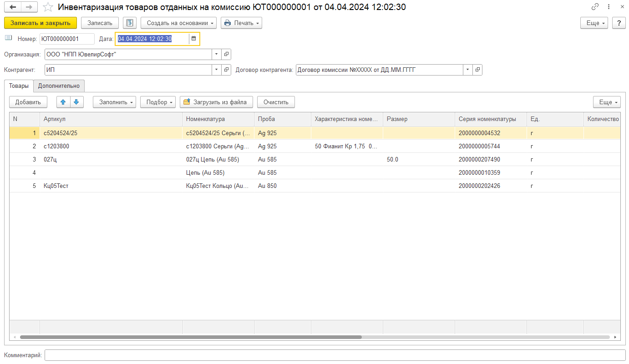The width and height of the screenshot is (629, 364).
Task: Click the Добавить button
Action: tap(28, 102)
